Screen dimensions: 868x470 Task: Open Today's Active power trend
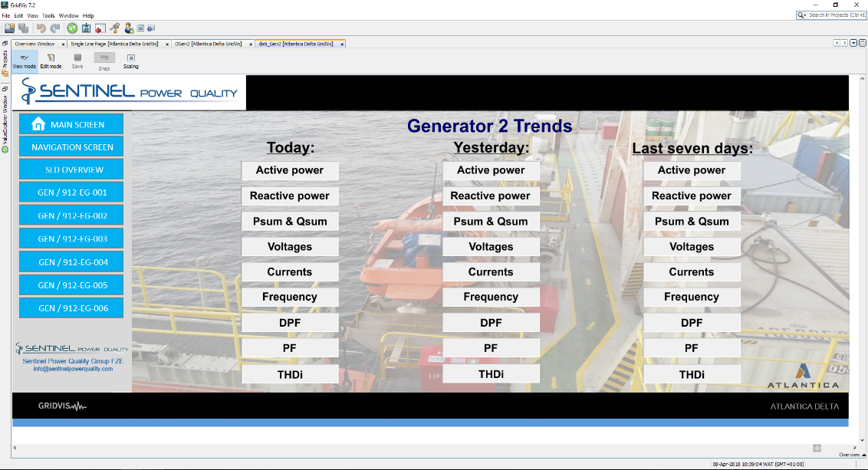coord(290,170)
